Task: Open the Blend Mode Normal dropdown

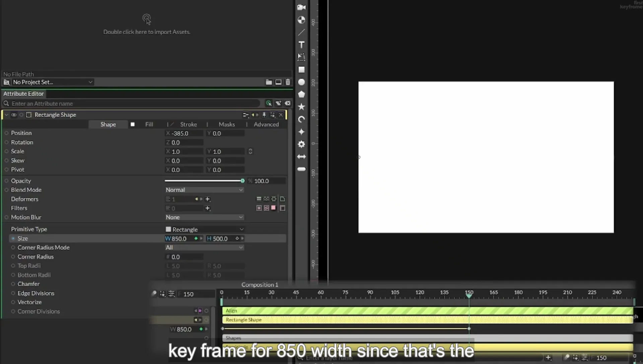Action: (204, 190)
